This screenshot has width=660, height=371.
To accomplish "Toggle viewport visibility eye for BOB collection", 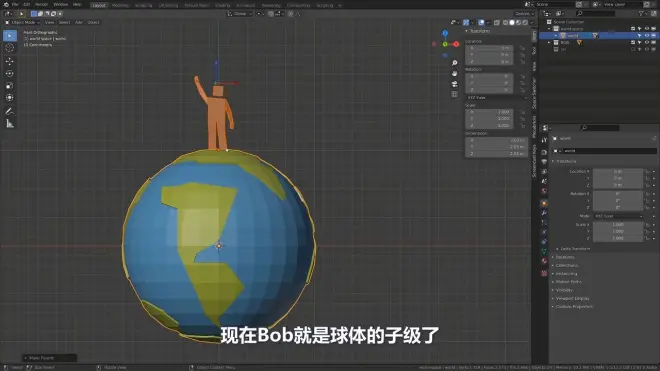I will [647, 43].
